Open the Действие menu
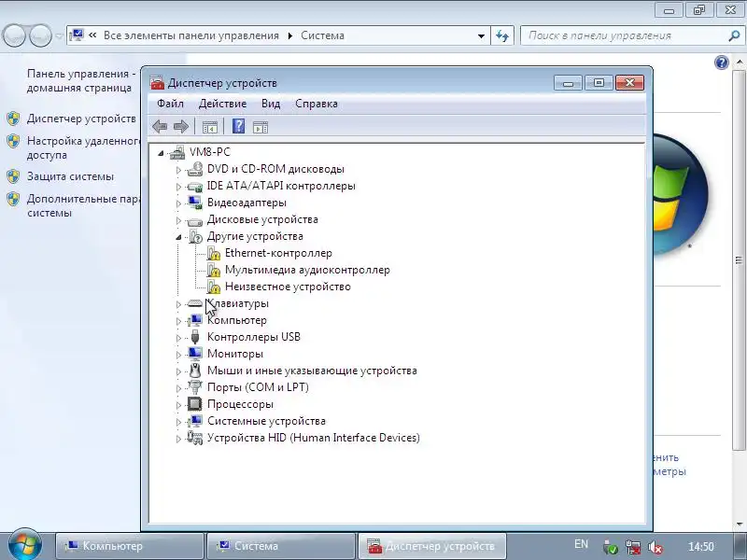747x560 pixels. 222,104
